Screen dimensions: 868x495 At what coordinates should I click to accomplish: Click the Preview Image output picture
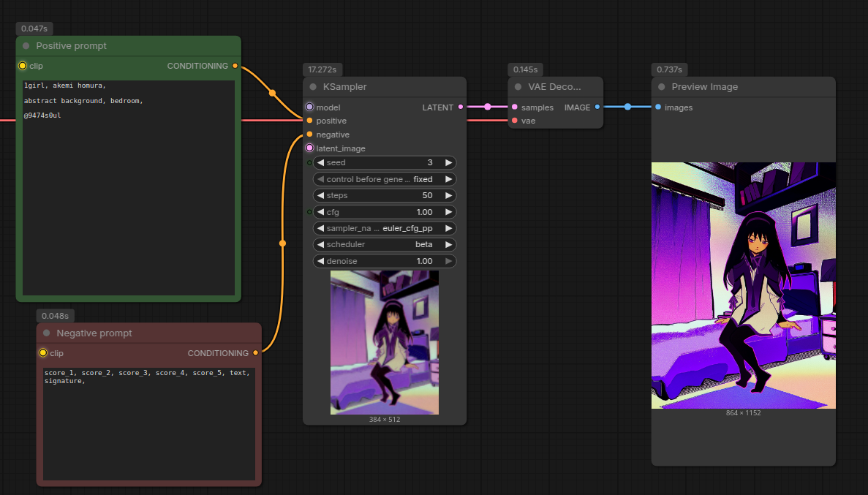744,286
